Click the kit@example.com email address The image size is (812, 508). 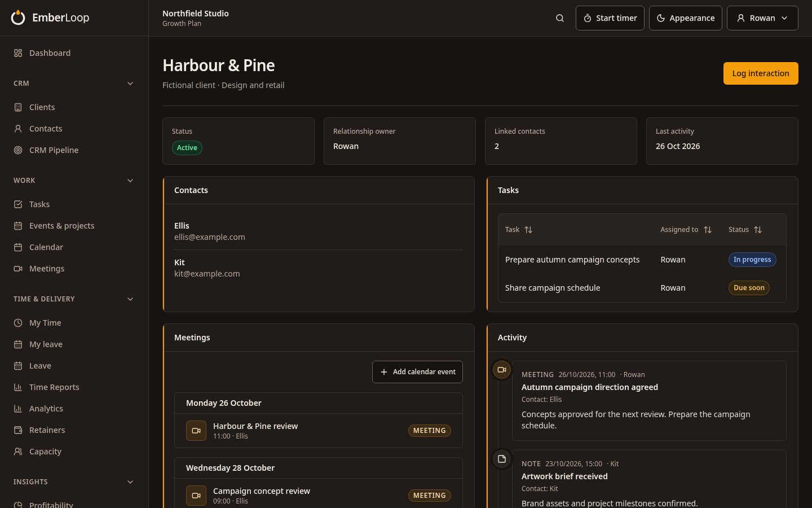[x=207, y=274]
